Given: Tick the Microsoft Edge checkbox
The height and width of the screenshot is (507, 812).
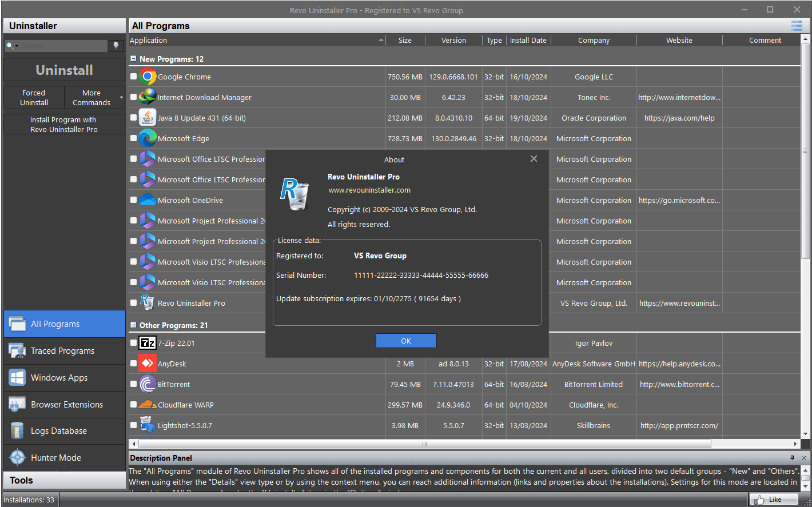Looking at the screenshot, I should [x=133, y=138].
